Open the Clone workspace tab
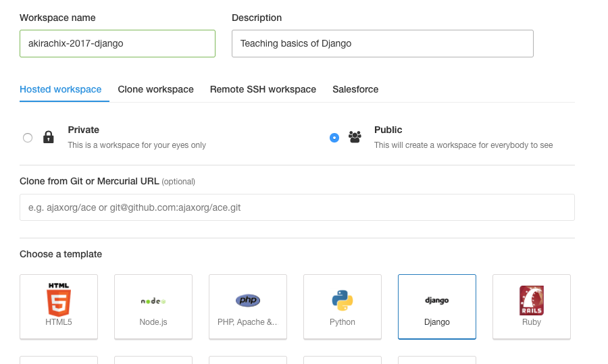Screen dimensions: 608x364 coord(155,89)
